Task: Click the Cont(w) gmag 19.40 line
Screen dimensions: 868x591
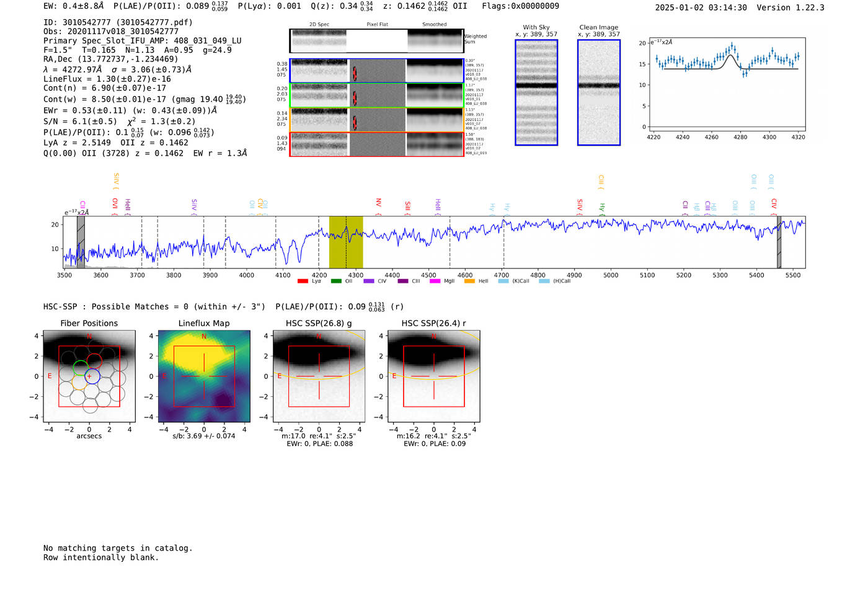Action: [x=145, y=99]
